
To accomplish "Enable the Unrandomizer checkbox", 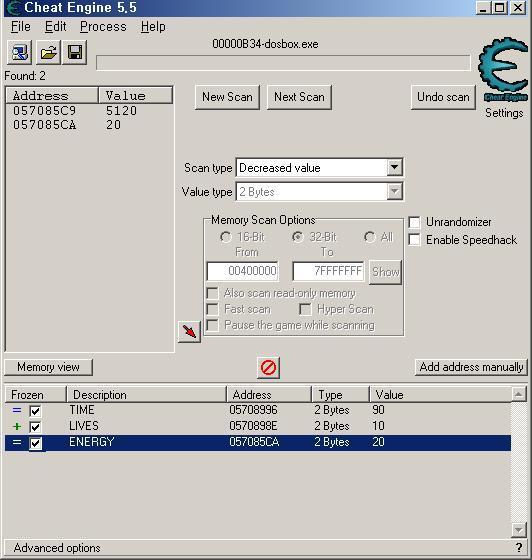I will click(x=414, y=222).
